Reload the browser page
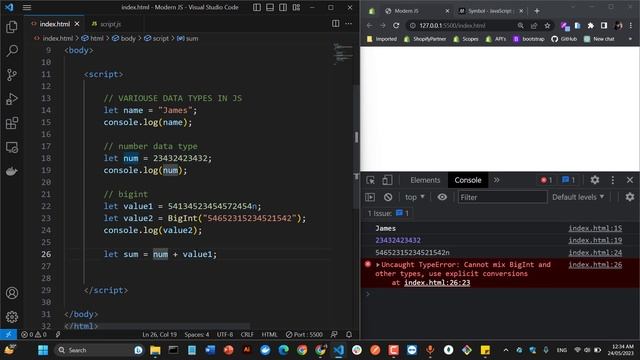The height and width of the screenshot is (360, 640). click(x=396, y=25)
